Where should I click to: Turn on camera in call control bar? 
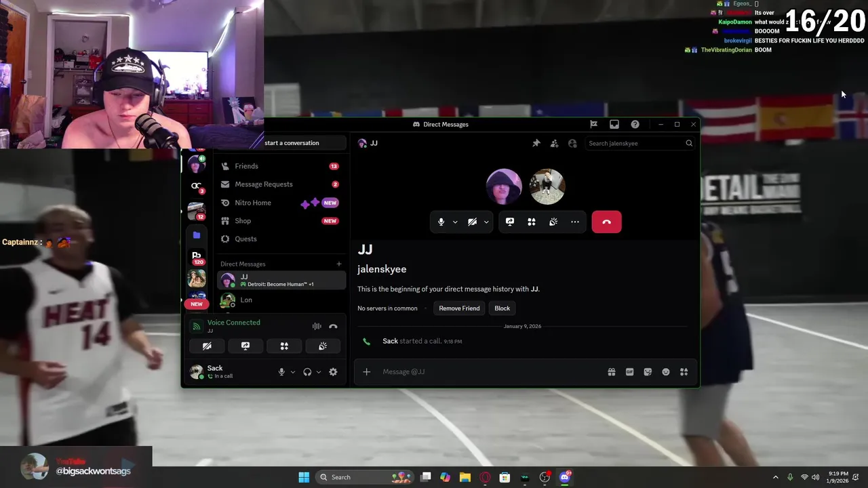click(x=472, y=222)
